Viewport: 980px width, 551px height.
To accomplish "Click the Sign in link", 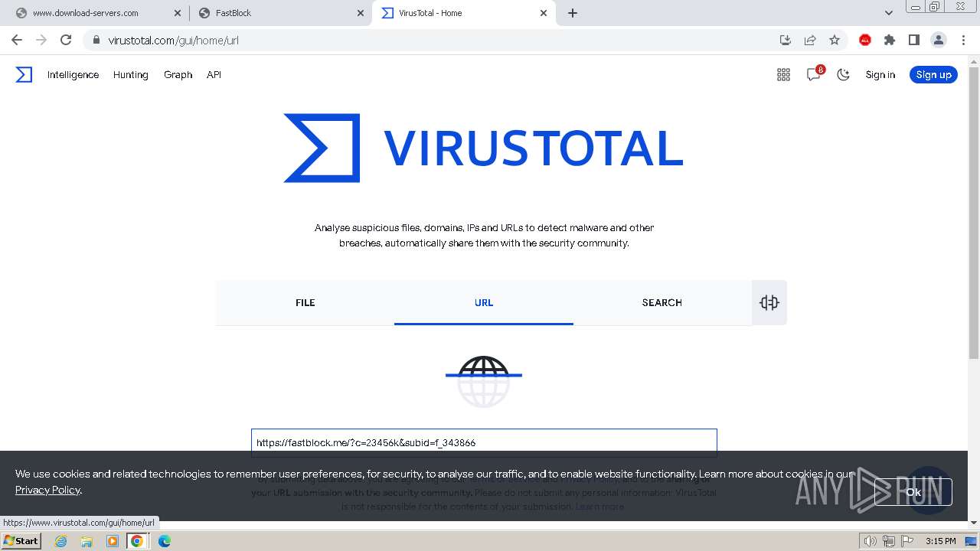I will 880,74.
